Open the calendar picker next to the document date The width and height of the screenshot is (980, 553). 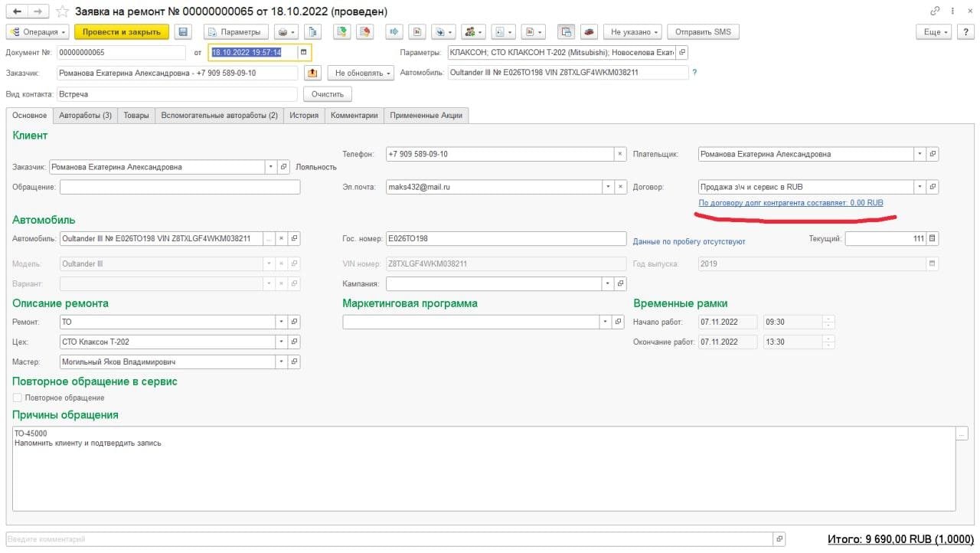(304, 52)
